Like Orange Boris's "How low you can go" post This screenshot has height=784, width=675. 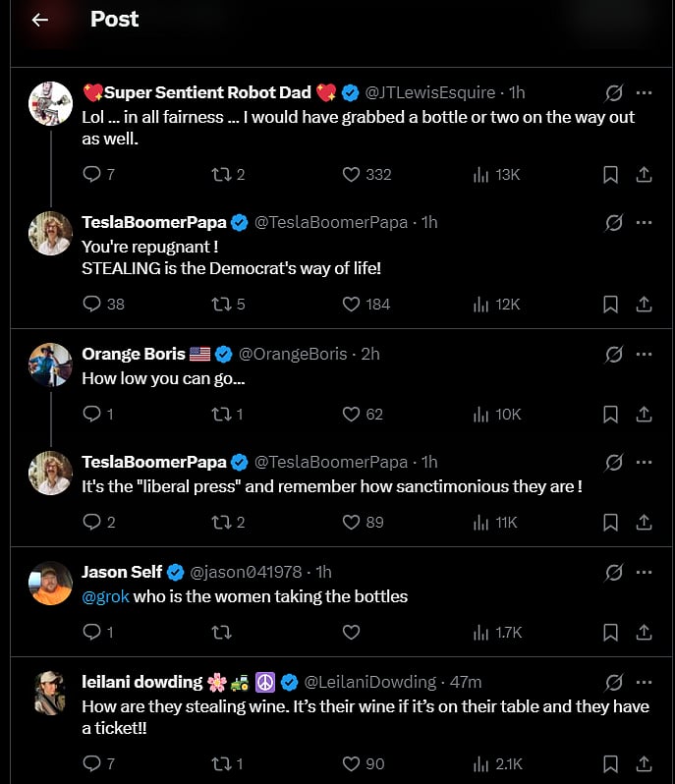click(351, 415)
